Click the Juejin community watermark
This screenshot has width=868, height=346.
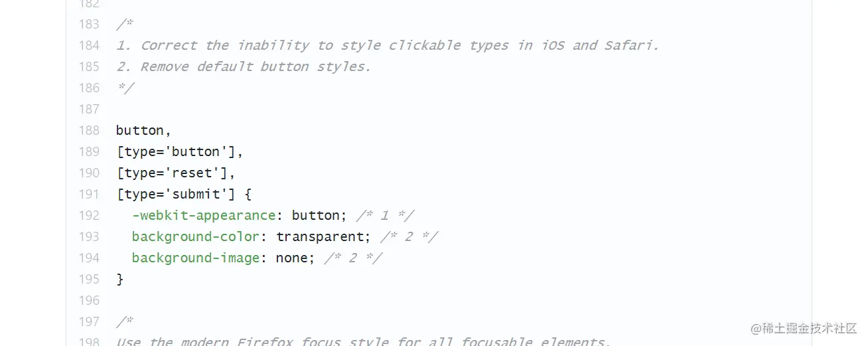pos(804,328)
